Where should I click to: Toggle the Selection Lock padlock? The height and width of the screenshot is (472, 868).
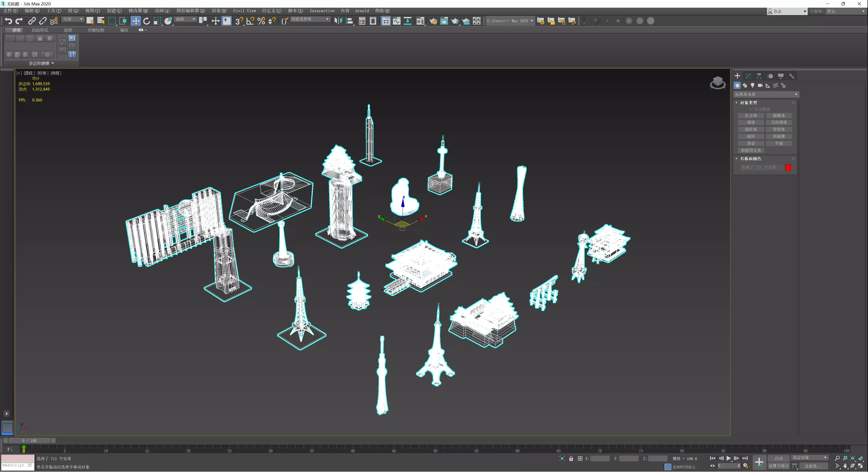click(x=571, y=458)
